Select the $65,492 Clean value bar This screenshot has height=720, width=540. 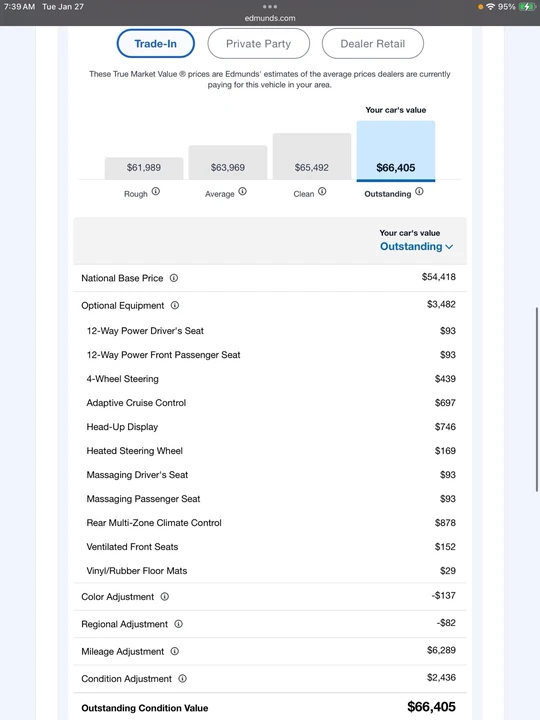tap(312, 156)
